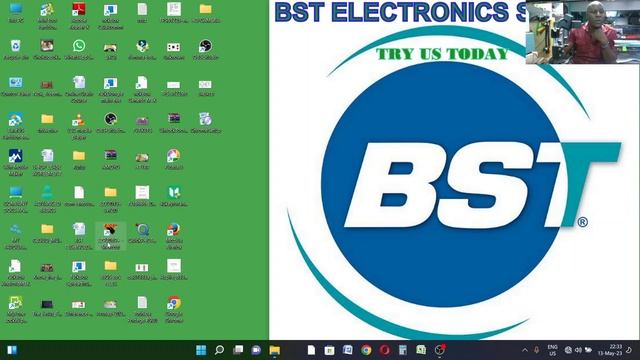640x360 pixels.
Task: Click the microphone icon in the system tray
Action: (x=537, y=350)
